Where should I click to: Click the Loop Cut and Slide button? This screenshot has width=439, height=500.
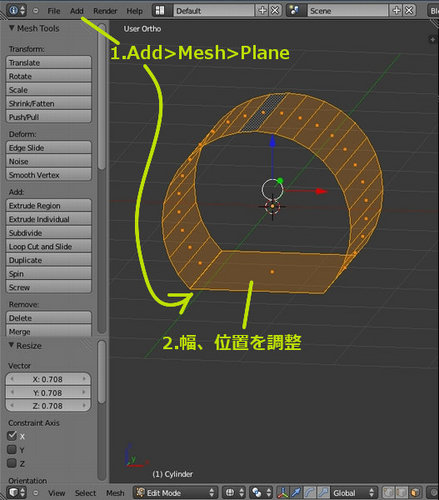click(49, 247)
